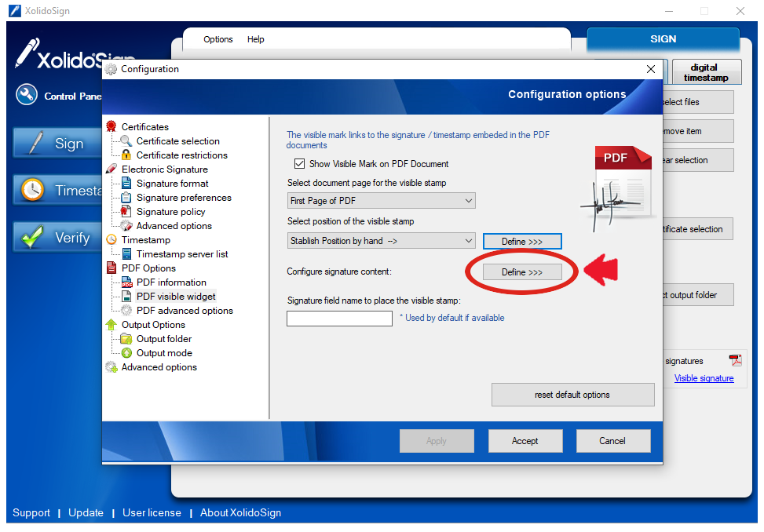The height and width of the screenshot is (532, 764).
Task: Click output folder button in main window
Action: (698, 295)
